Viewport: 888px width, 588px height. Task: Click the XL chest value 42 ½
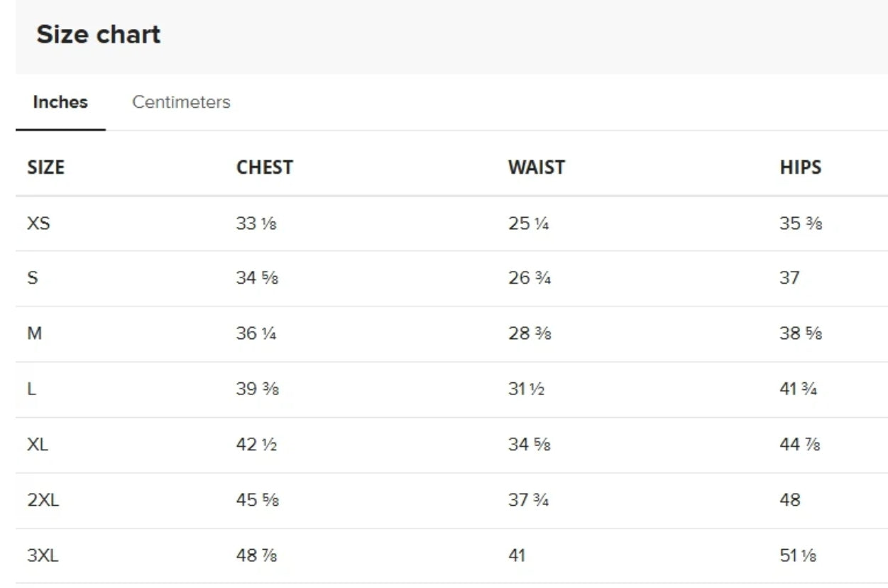pos(256,445)
